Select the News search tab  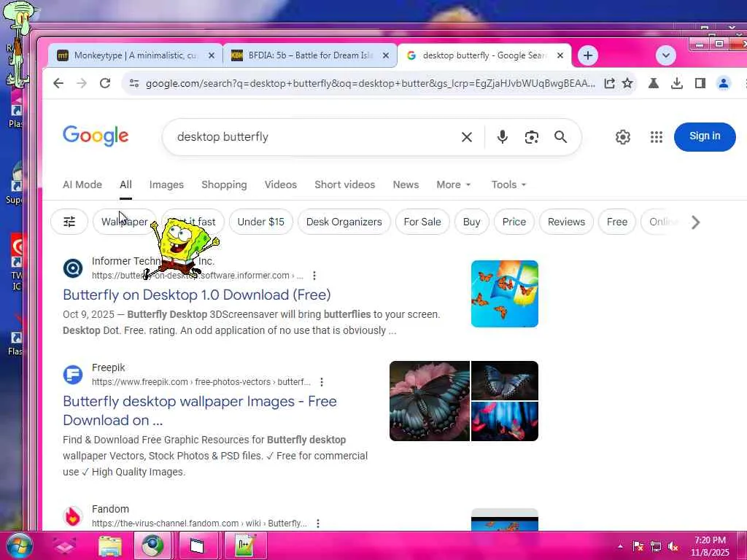[406, 184]
